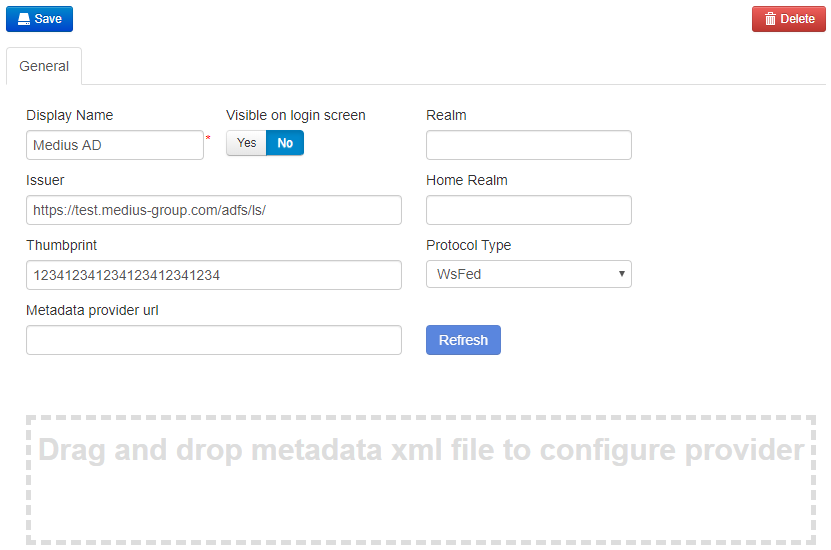The image size is (831, 550).
Task: Click the Issuer URL field
Action: [214, 210]
